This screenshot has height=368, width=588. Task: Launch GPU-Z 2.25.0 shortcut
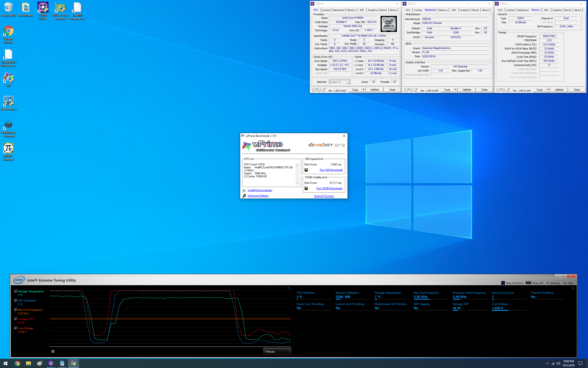[60, 11]
